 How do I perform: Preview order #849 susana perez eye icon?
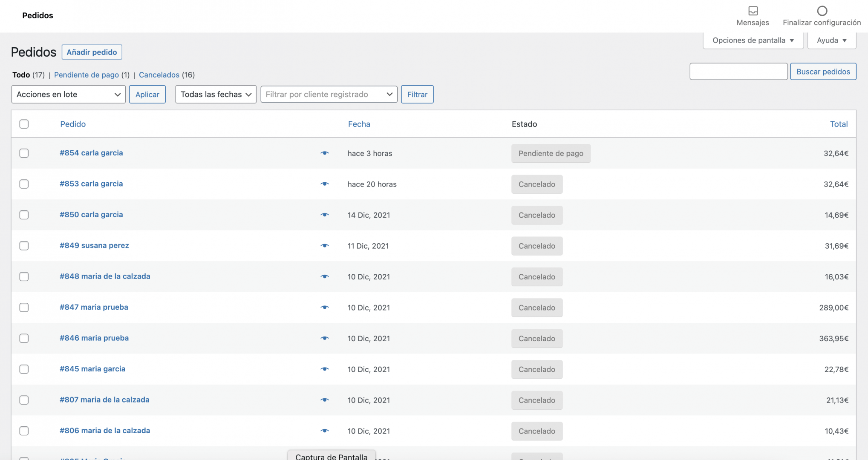[325, 246]
